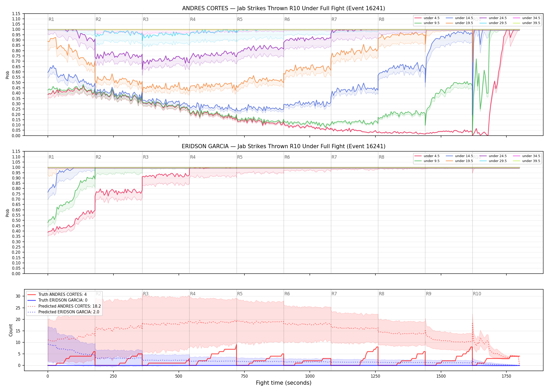Click the 750 tick label on the time axis
This screenshot has height=392, width=549.
[x=244, y=376]
